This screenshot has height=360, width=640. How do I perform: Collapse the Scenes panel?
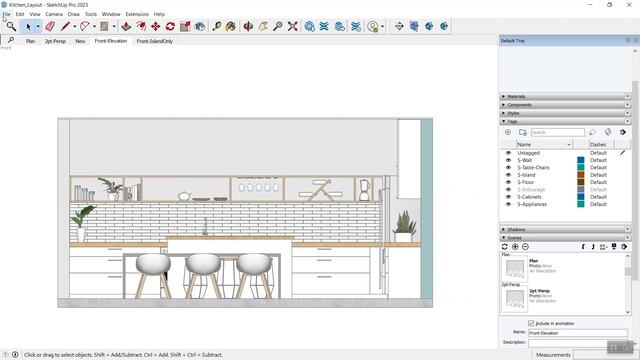pyautogui.click(x=566, y=238)
